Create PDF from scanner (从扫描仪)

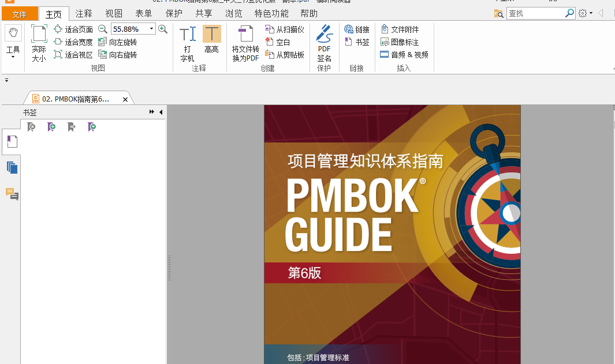pos(285,29)
